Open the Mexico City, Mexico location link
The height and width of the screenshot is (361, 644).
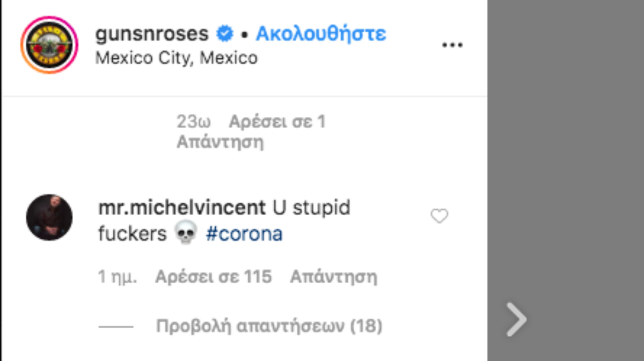click(x=177, y=57)
